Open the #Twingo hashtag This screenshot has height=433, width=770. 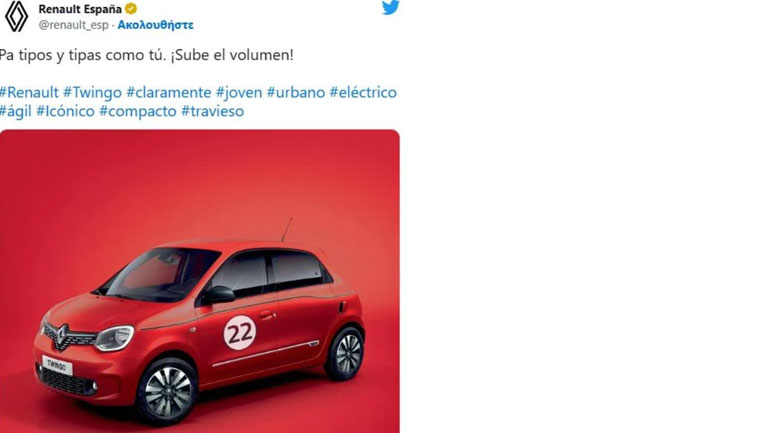tap(92, 92)
